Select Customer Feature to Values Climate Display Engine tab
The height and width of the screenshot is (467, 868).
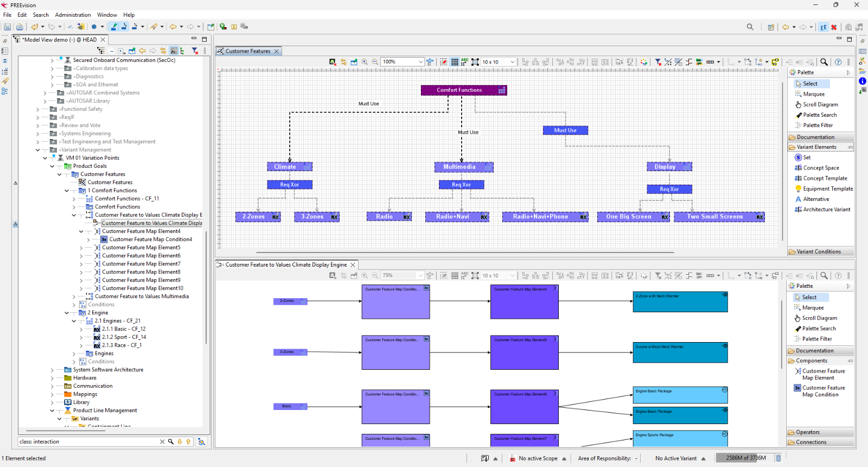point(286,264)
